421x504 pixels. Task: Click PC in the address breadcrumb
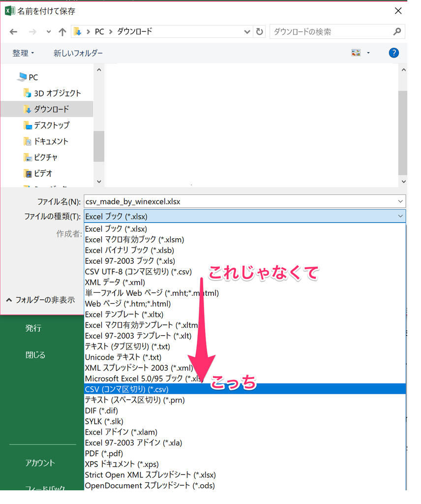[x=99, y=31]
